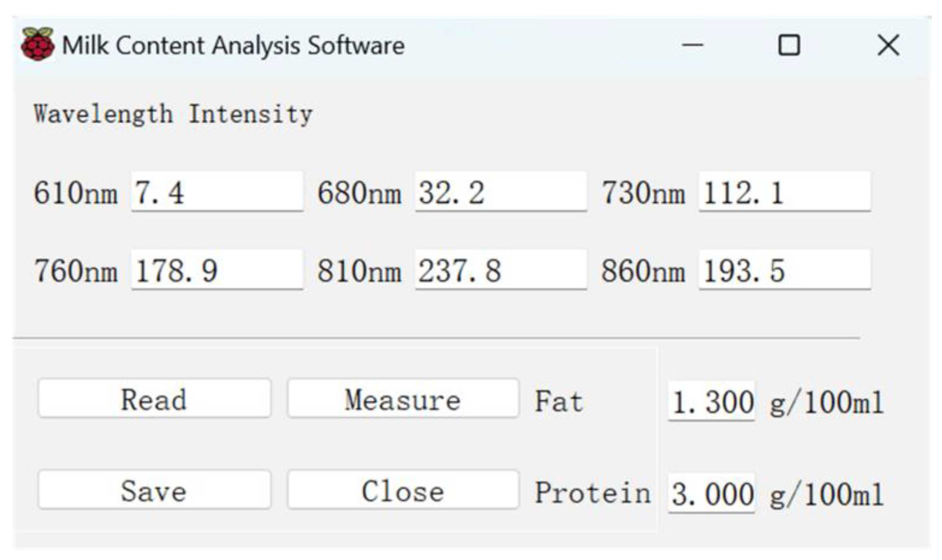Click the Wavelength Intensity heading
Screen dimensions: 942x560
[x=173, y=114]
